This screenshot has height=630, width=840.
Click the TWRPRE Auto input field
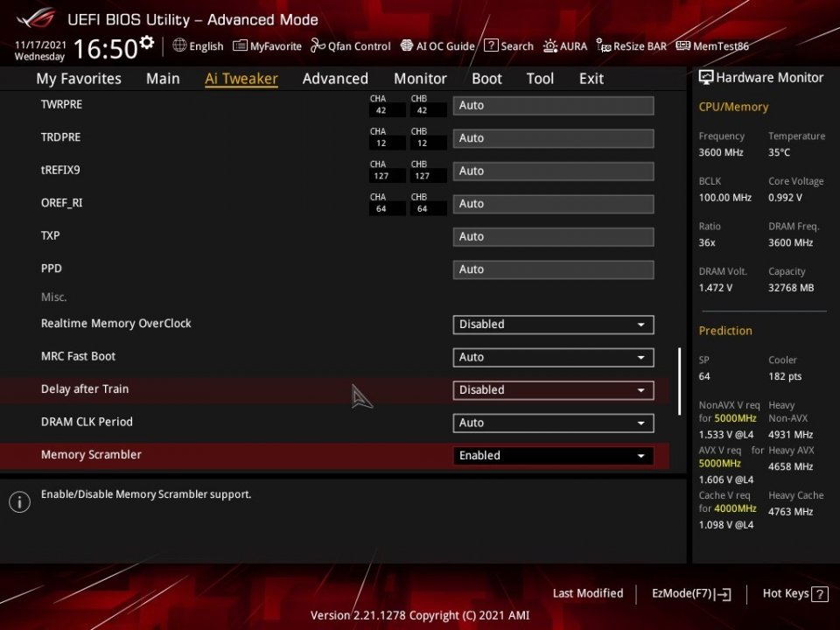pyautogui.click(x=553, y=106)
